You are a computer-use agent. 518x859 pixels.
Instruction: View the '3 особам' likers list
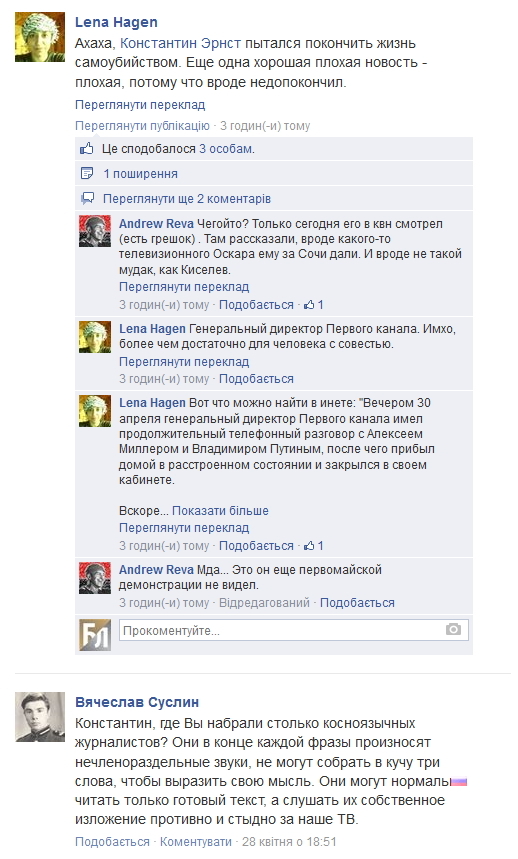226,148
